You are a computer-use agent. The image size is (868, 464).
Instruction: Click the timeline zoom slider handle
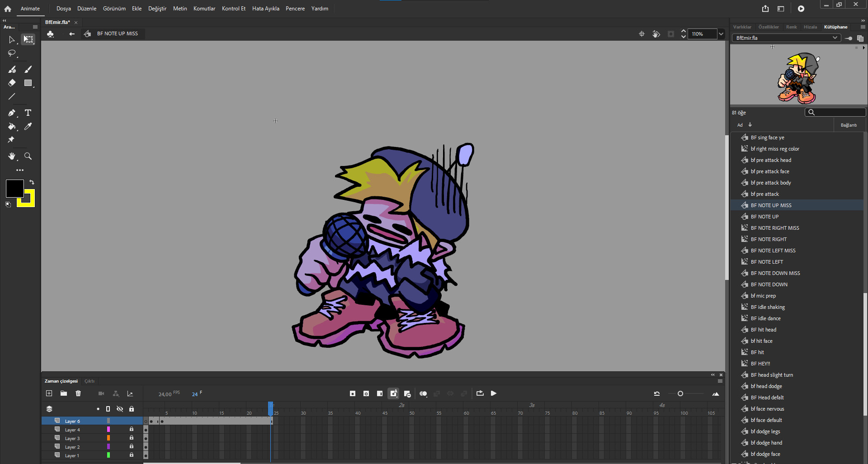pyautogui.click(x=680, y=393)
